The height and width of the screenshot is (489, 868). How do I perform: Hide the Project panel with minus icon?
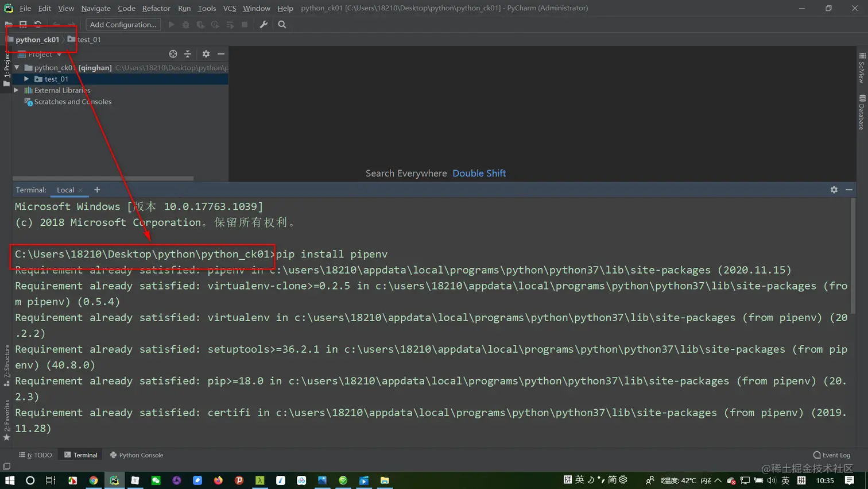coord(221,54)
